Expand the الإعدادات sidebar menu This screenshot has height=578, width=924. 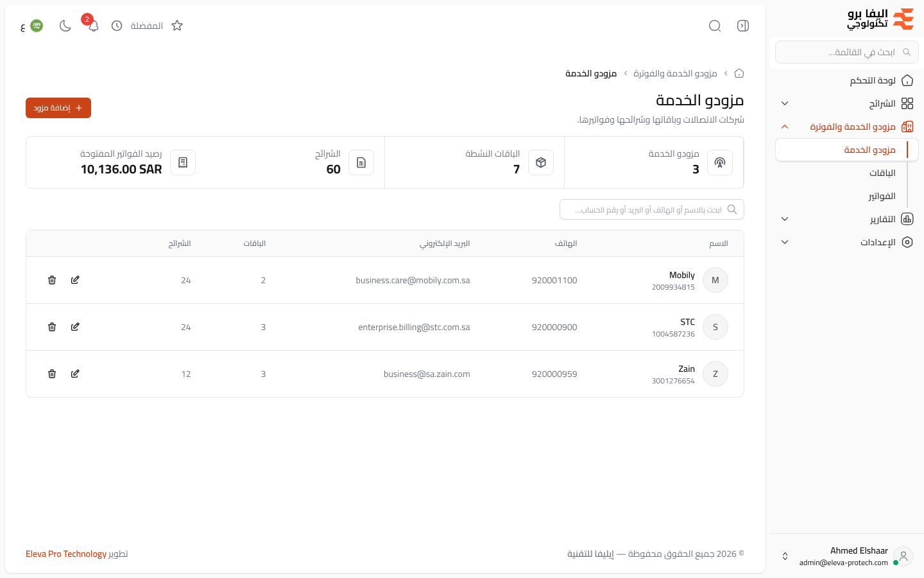pyautogui.click(x=847, y=242)
